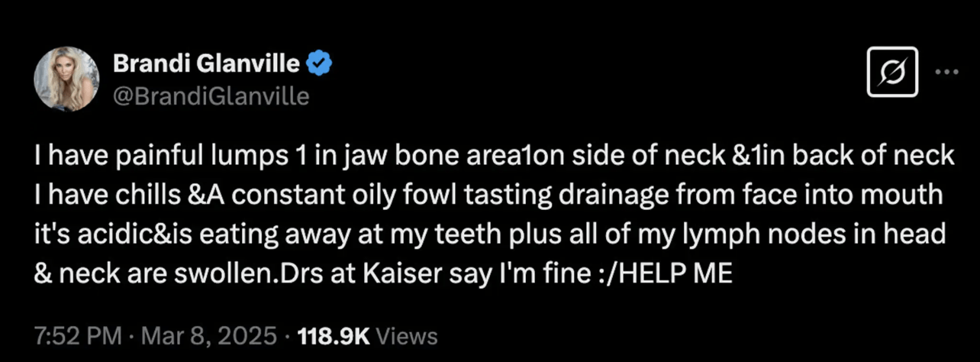The height and width of the screenshot is (362, 980).
Task: Click the words "painful lumps" in the tweet
Action: point(195,156)
